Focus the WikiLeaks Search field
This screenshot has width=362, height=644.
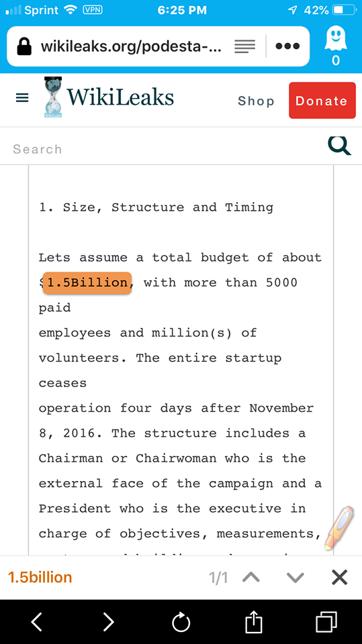click(165, 149)
